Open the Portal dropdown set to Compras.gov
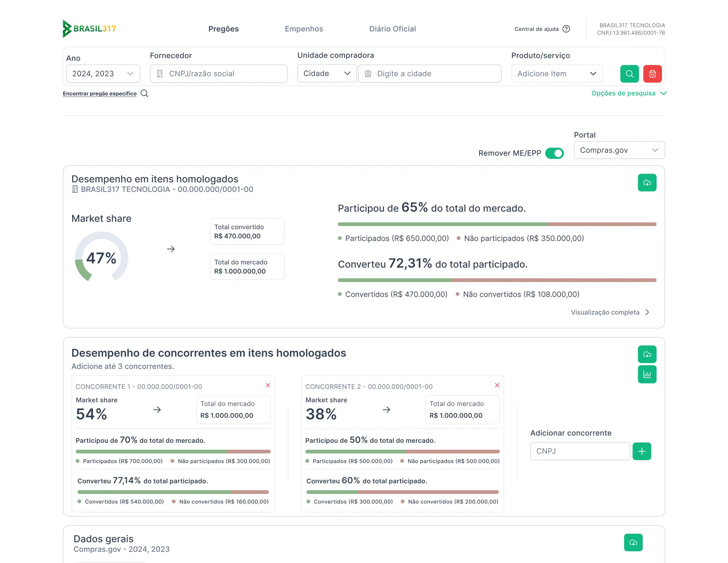728x563 pixels. (619, 150)
